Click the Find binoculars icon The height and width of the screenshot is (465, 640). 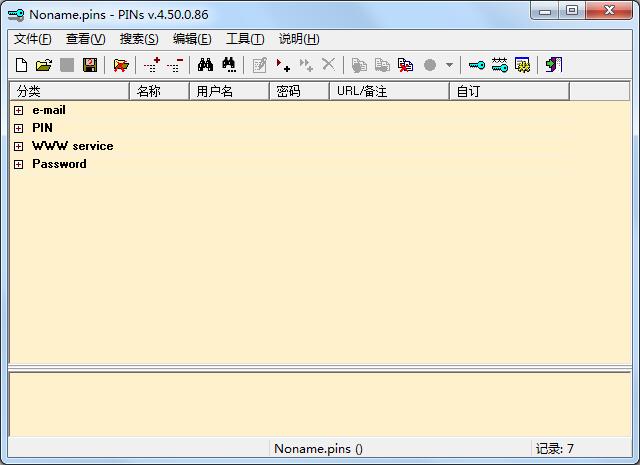tap(205, 65)
